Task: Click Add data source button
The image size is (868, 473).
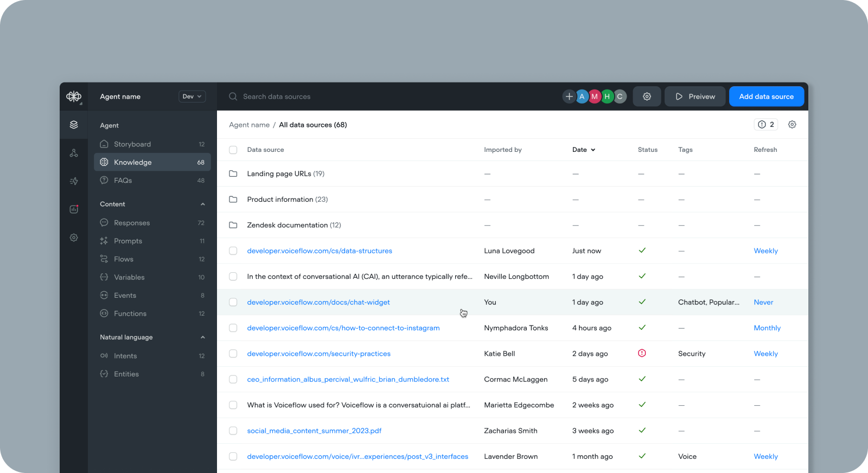Action: (767, 97)
